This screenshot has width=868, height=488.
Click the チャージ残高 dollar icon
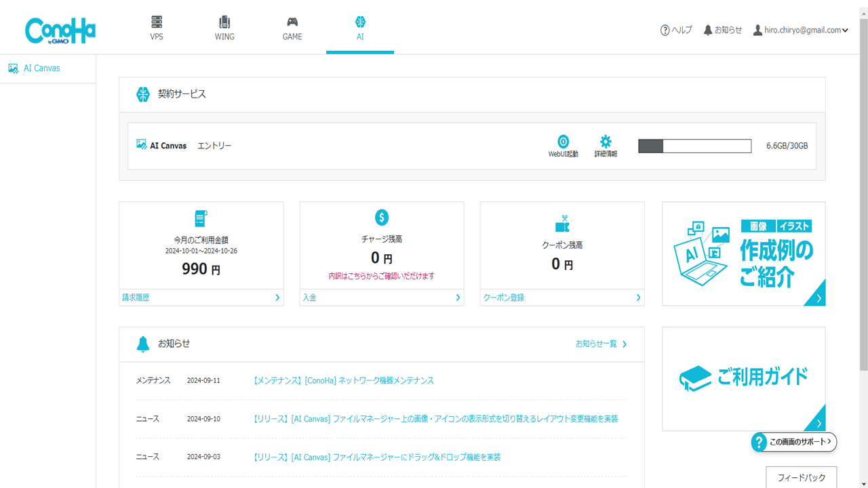[382, 218]
